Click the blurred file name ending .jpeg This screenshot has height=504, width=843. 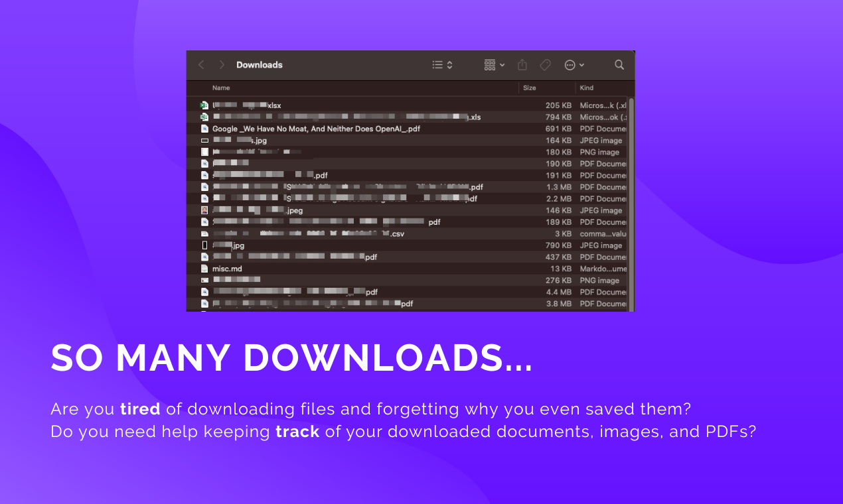tap(258, 210)
